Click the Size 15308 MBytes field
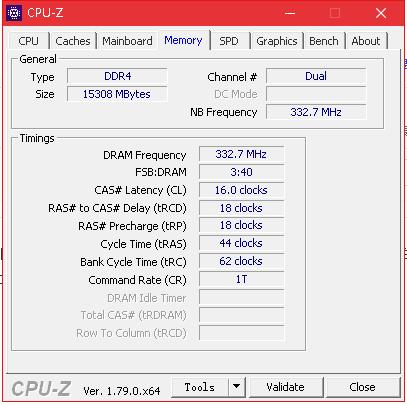Viewport: 407px width, 404px height. [117, 94]
